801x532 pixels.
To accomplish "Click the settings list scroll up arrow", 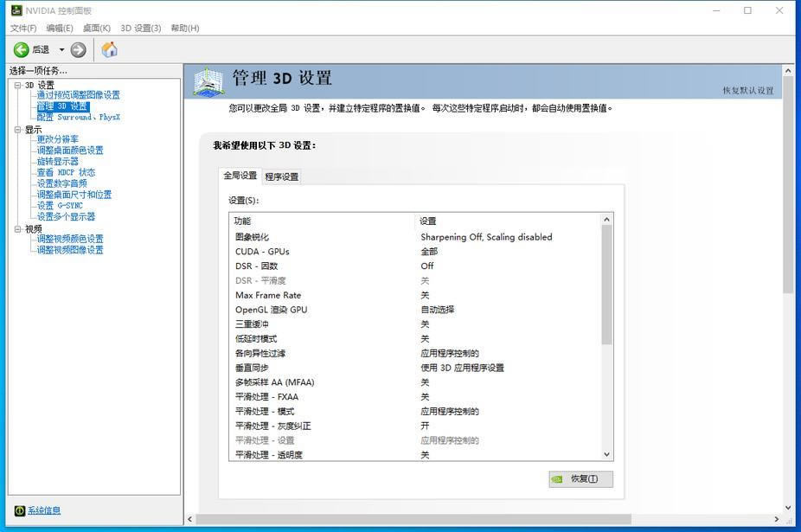I will (607, 219).
